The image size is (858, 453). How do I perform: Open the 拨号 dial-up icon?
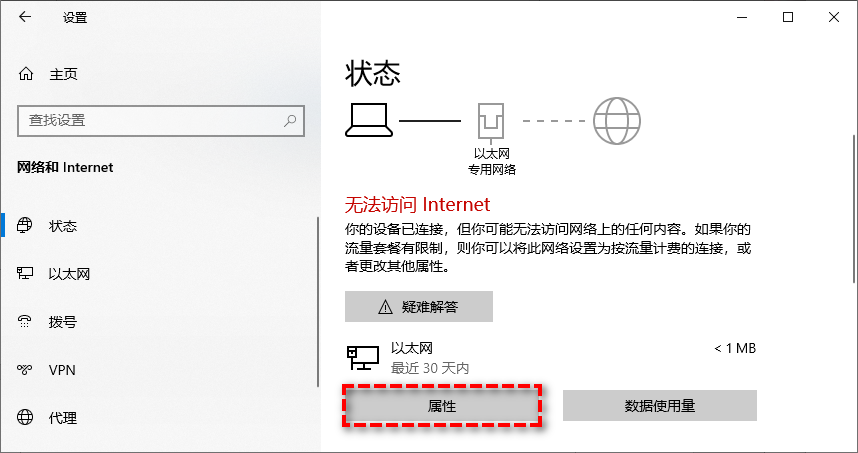click(x=25, y=322)
